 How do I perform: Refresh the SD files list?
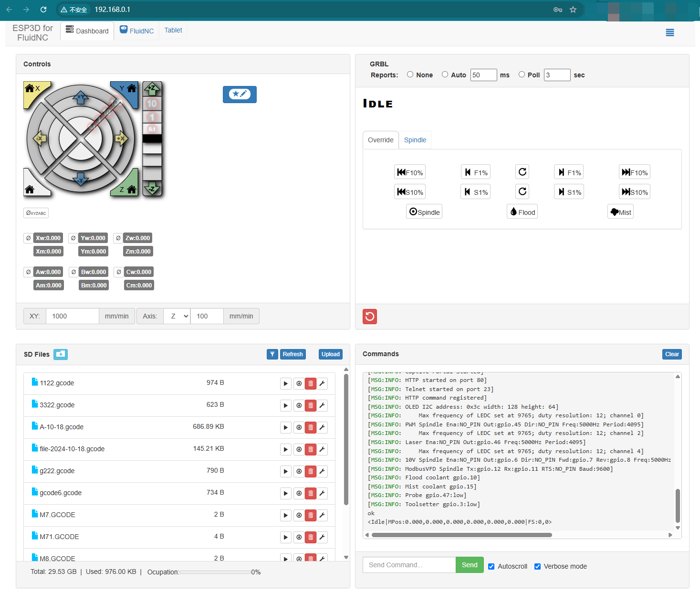[x=293, y=354]
